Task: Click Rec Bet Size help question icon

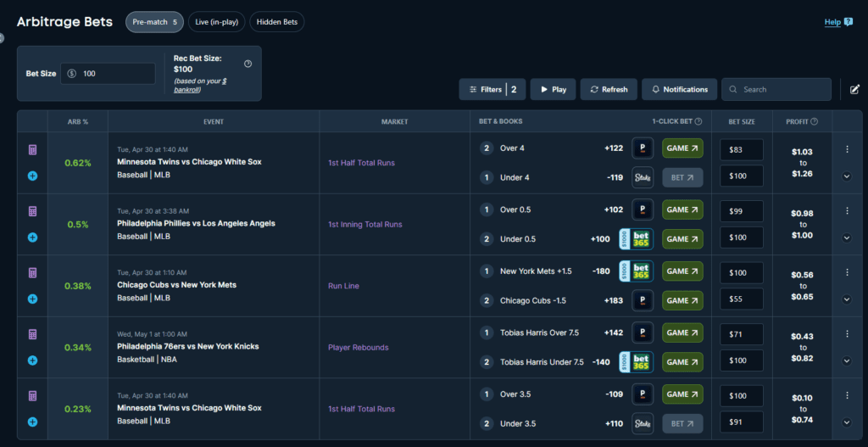Action: pos(248,64)
